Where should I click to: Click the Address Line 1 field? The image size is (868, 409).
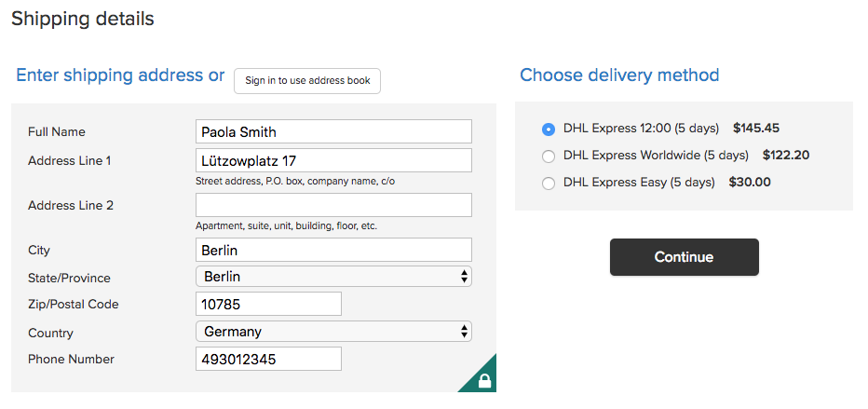pos(333,160)
